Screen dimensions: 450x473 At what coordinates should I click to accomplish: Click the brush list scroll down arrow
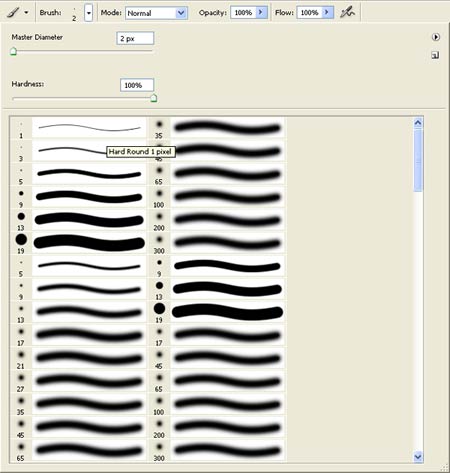[x=418, y=457]
